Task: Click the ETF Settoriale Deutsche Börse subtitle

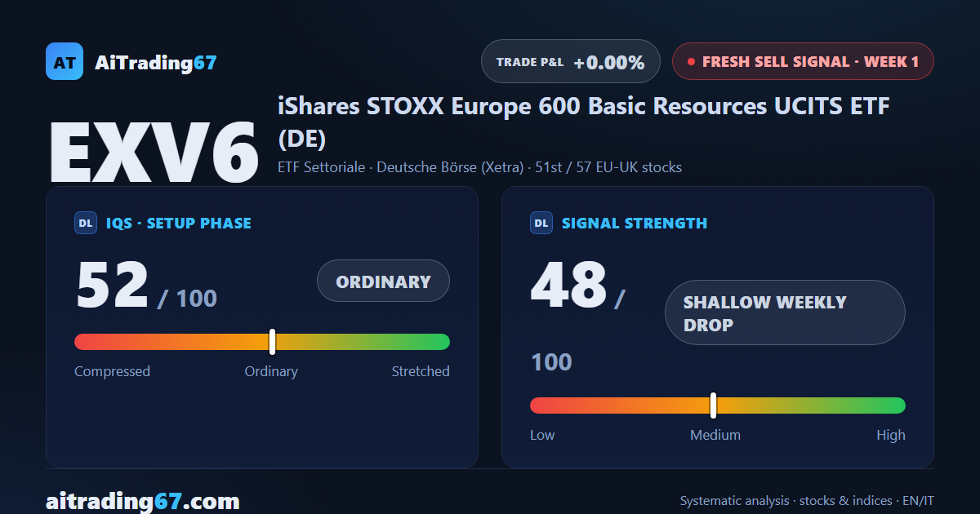Action: pyautogui.click(x=479, y=167)
